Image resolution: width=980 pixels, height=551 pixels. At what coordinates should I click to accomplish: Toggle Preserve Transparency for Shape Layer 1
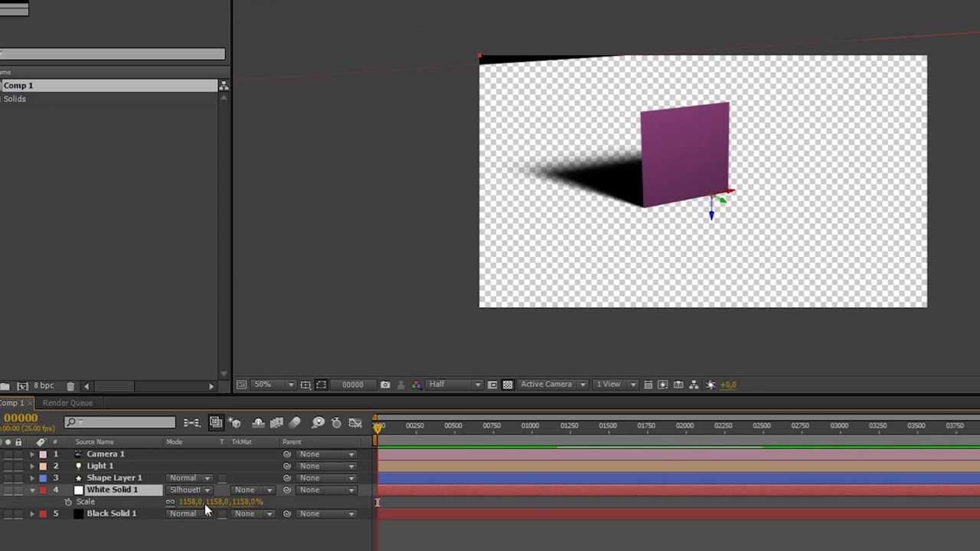[x=221, y=478]
